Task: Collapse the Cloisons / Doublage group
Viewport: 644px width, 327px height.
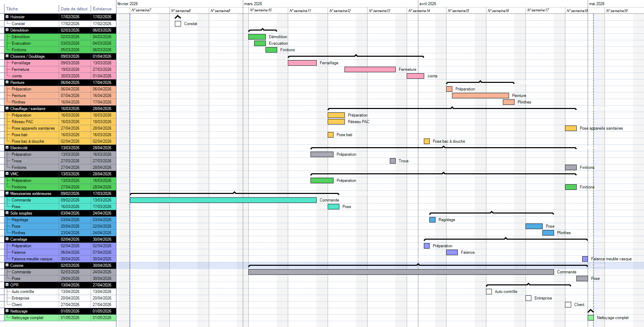Action: click(x=7, y=56)
